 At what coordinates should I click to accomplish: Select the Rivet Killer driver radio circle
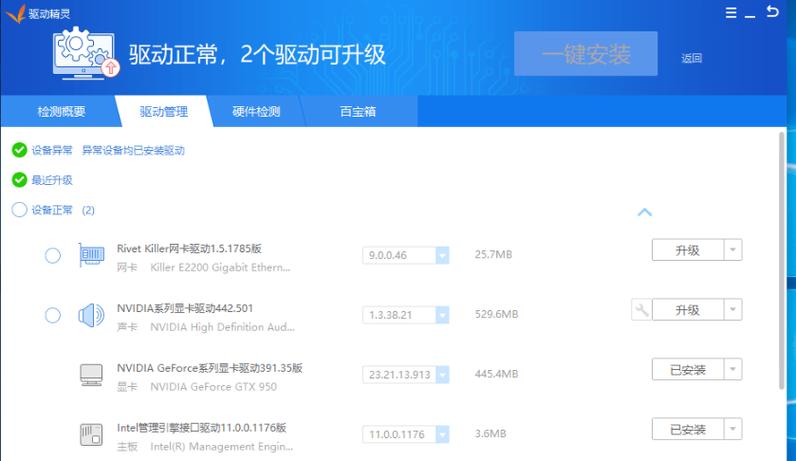pyautogui.click(x=53, y=255)
